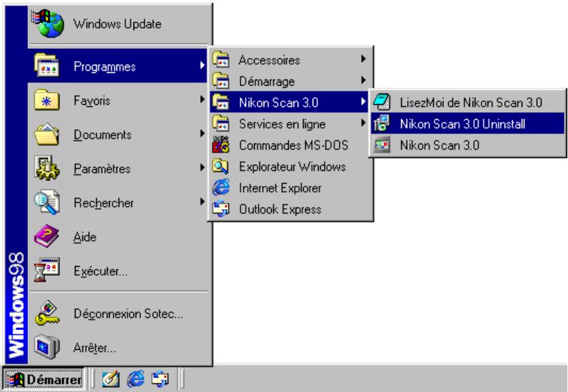
Task: Click the Documents folder icon
Action: coord(47,134)
